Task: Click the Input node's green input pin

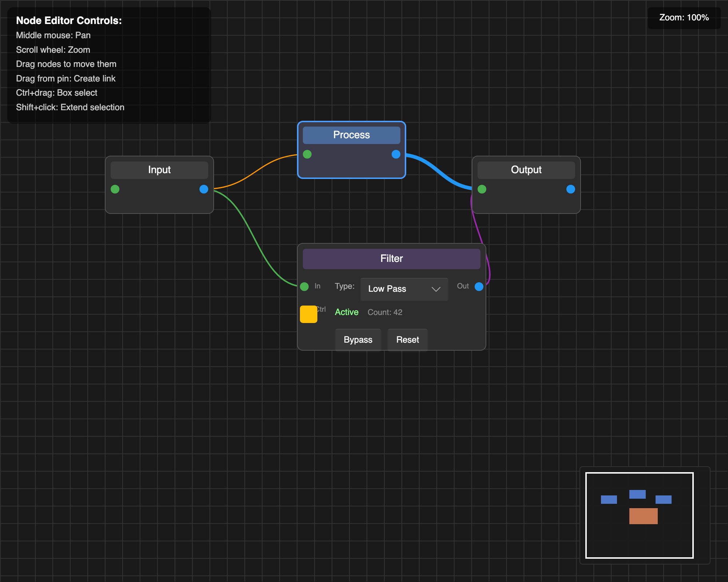Action: 115,189
